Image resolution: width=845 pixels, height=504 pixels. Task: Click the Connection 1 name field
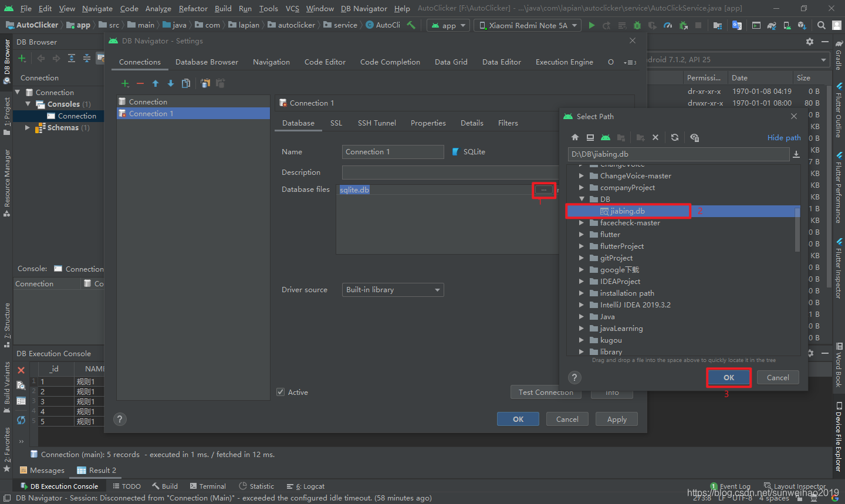(x=393, y=152)
